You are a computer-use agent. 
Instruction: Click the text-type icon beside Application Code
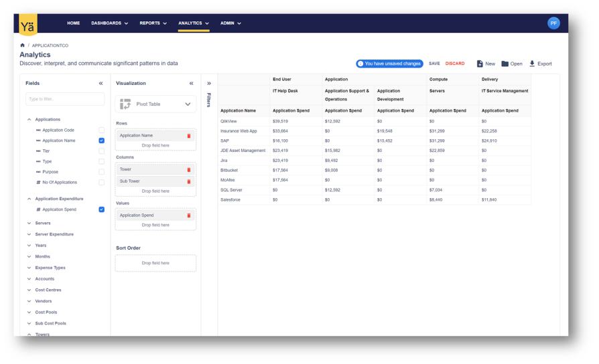click(38, 130)
